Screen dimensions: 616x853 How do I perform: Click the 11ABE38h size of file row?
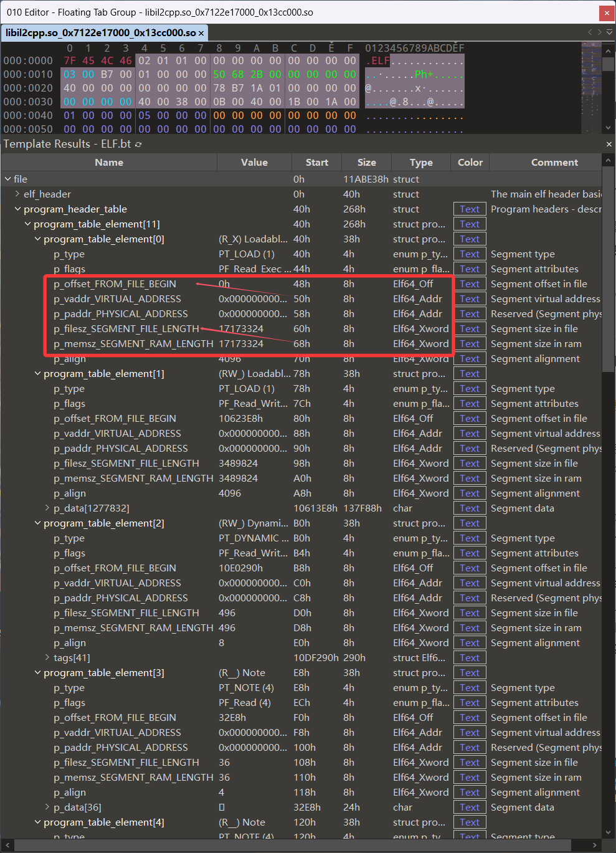[x=366, y=179]
